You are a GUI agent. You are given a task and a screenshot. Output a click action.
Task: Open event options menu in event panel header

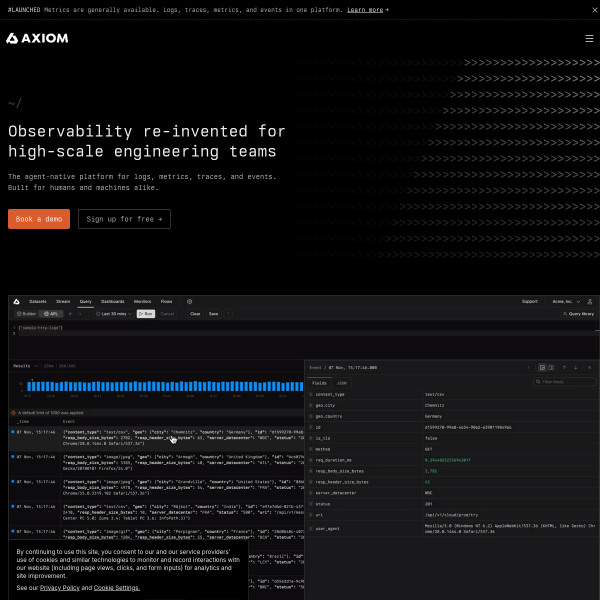(x=528, y=367)
